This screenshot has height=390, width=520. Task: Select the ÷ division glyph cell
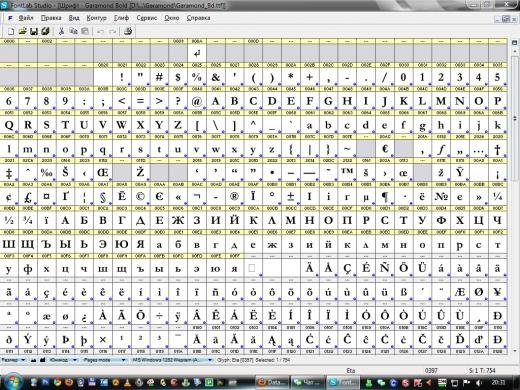click(x=159, y=316)
